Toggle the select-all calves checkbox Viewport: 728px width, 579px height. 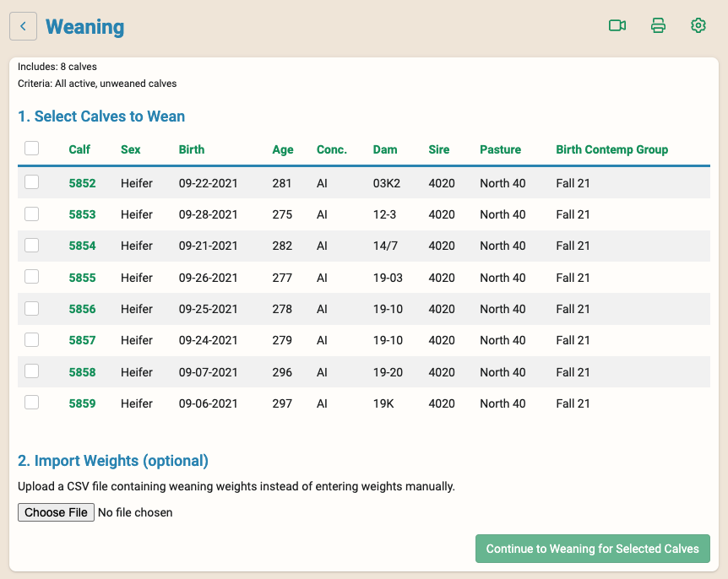click(x=31, y=148)
